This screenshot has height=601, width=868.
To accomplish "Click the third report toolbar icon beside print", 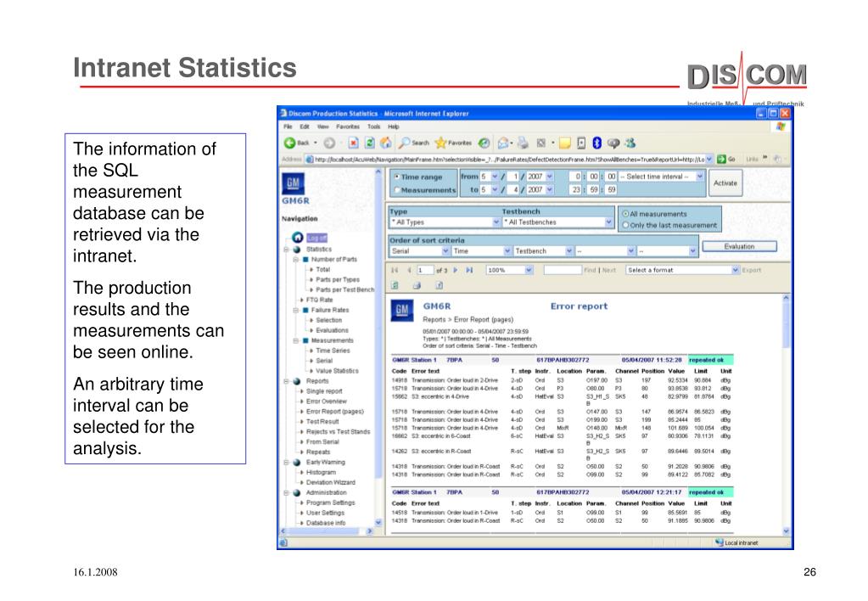I will 439,286.
